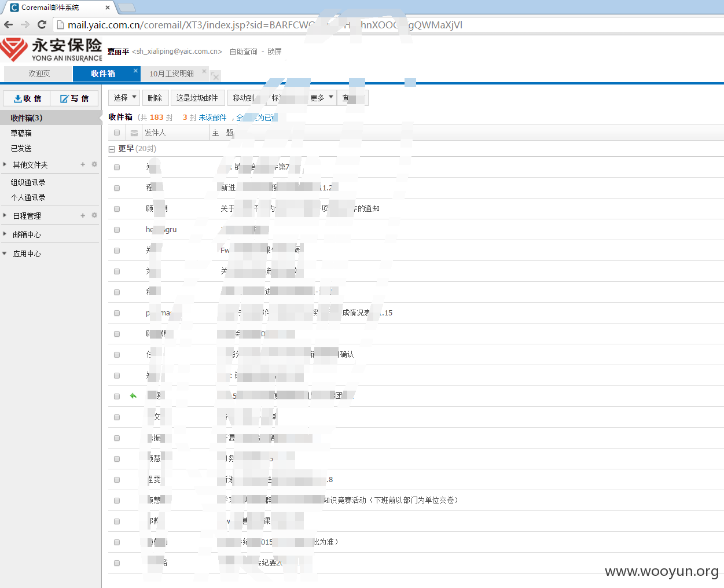Screen dimensions: 724x588
Task: Click the browser back arrow
Action: (x=8, y=24)
